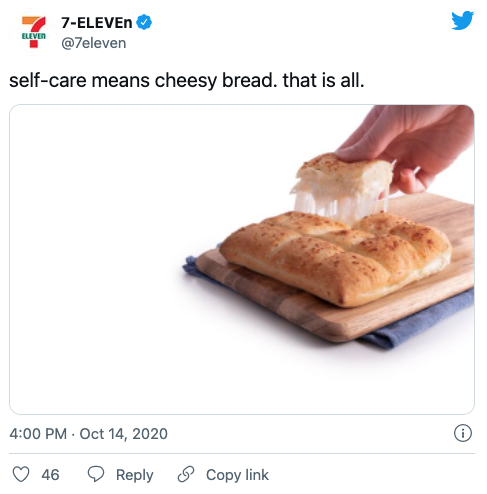The width and height of the screenshot is (487, 494).
Task: Visit the @7eleven handle profile
Action: coord(94,43)
